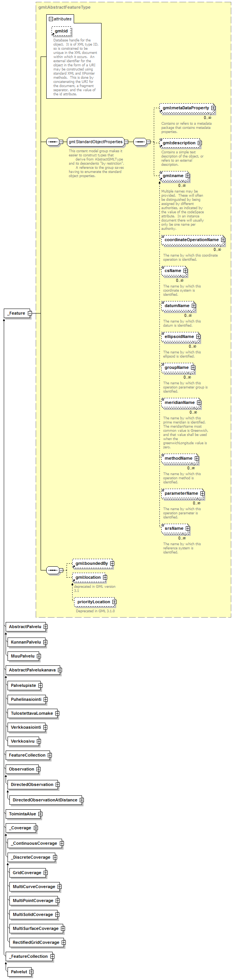Select the _Feature element box
Viewport: 235px width, 980px height.
tap(17, 313)
